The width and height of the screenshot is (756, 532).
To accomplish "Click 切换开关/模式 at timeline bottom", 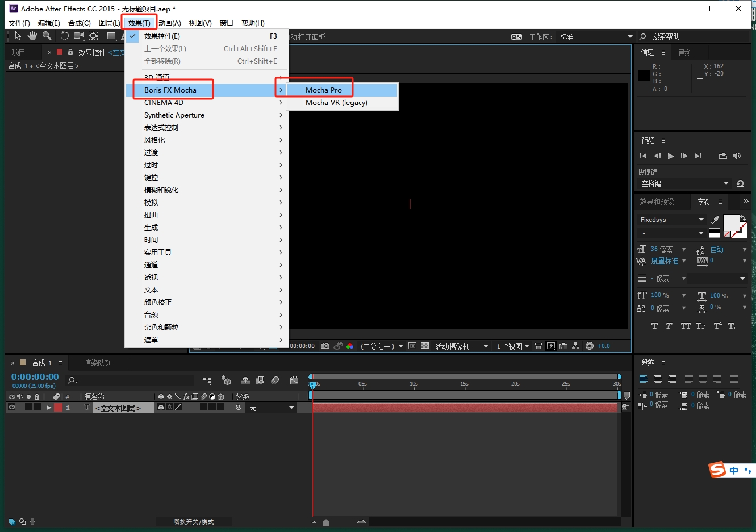I will pyautogui.click(x=194, y=522).
